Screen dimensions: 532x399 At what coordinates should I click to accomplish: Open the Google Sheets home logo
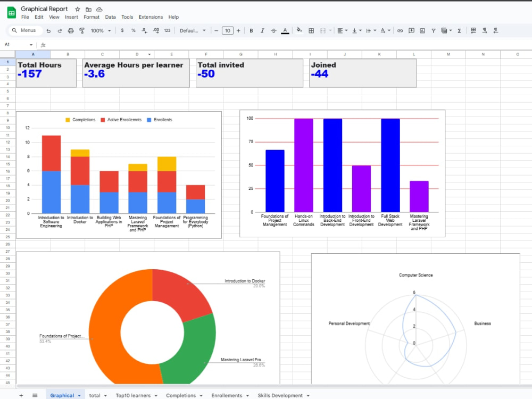12,13
